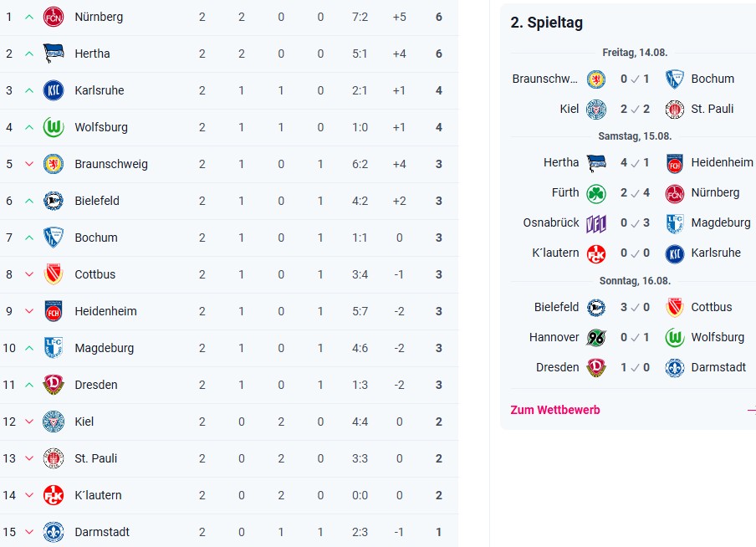
Task: Click the Hannover 96 logo in fixtures
Action: (596, 338)
